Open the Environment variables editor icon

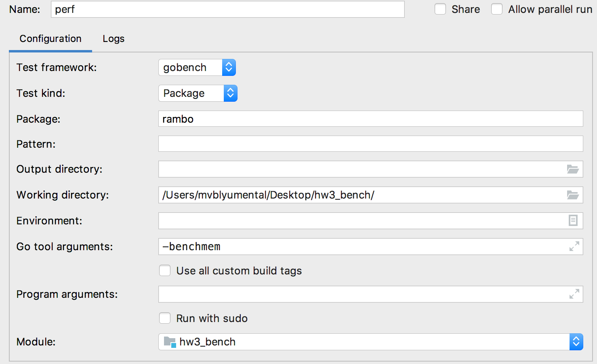(573, 221)
